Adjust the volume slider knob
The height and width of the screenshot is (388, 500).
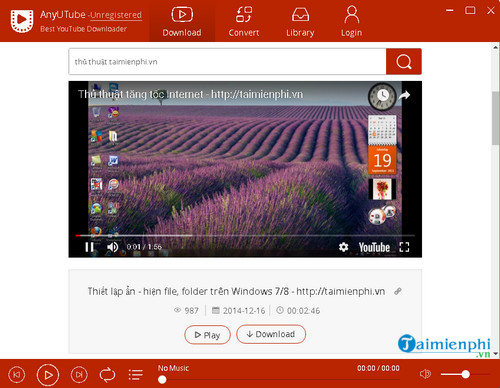pos(466,374)
